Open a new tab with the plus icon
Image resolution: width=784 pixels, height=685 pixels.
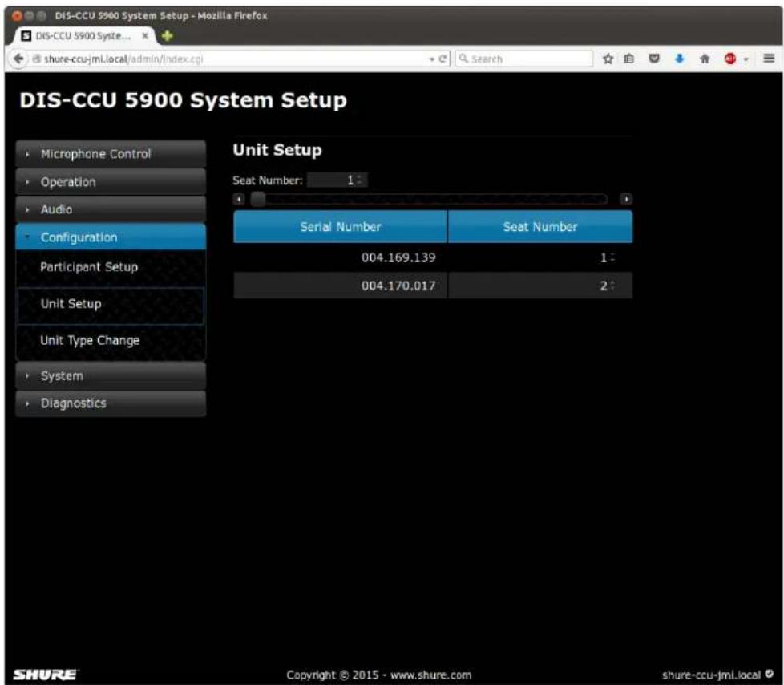pyautogui.click(x=167, y=35)
